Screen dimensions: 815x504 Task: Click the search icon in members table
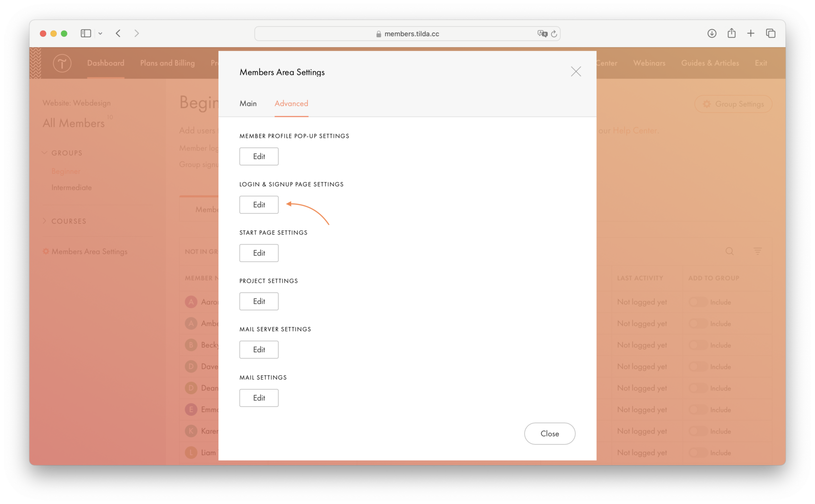[730, 251]
